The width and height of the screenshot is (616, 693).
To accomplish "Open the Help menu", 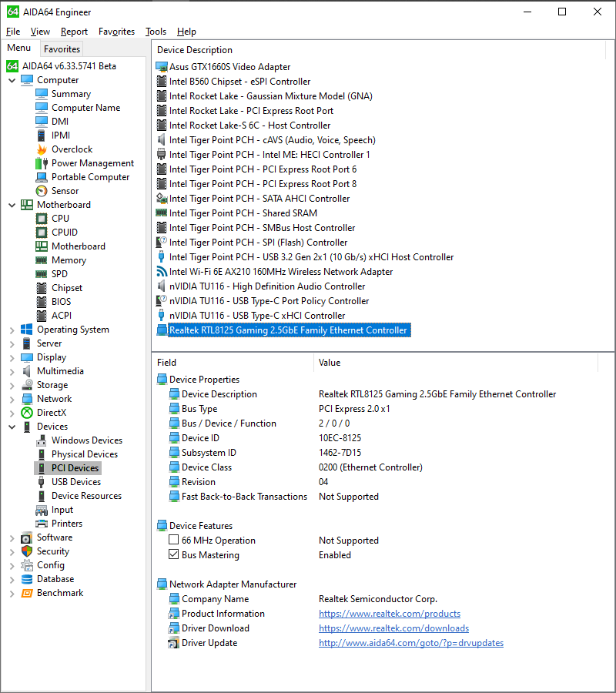I will [186, 32].
